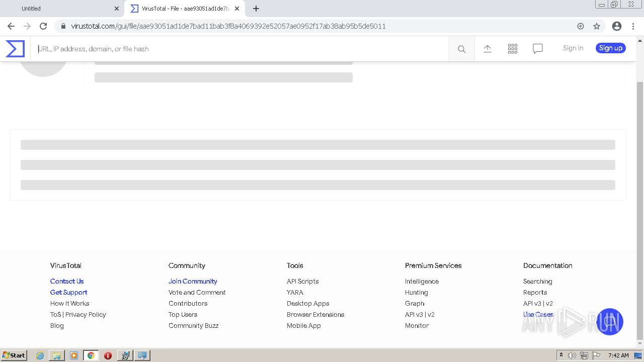644x362 pixels.
Task: Open Contact Us link
Action: tap(67, 281)
